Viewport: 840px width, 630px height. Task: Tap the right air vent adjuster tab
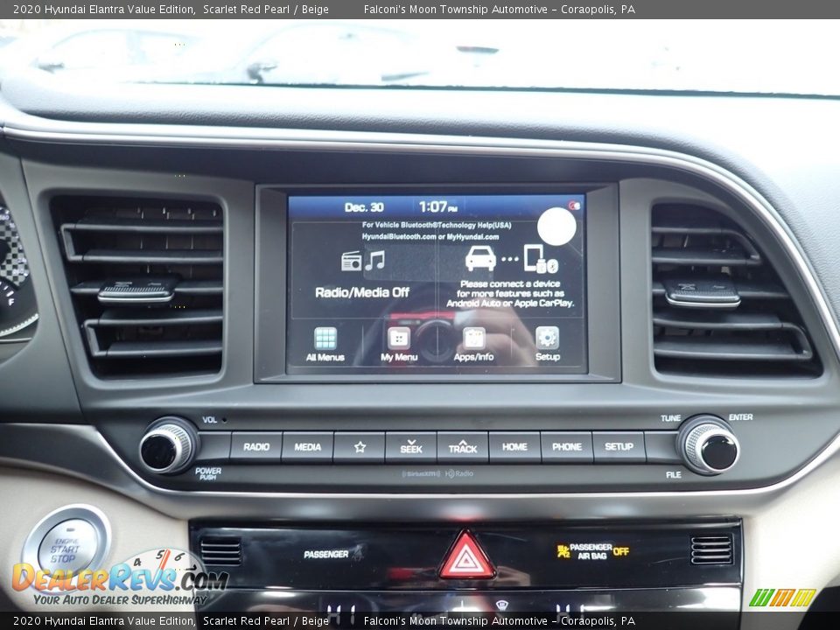coord(702,294)
